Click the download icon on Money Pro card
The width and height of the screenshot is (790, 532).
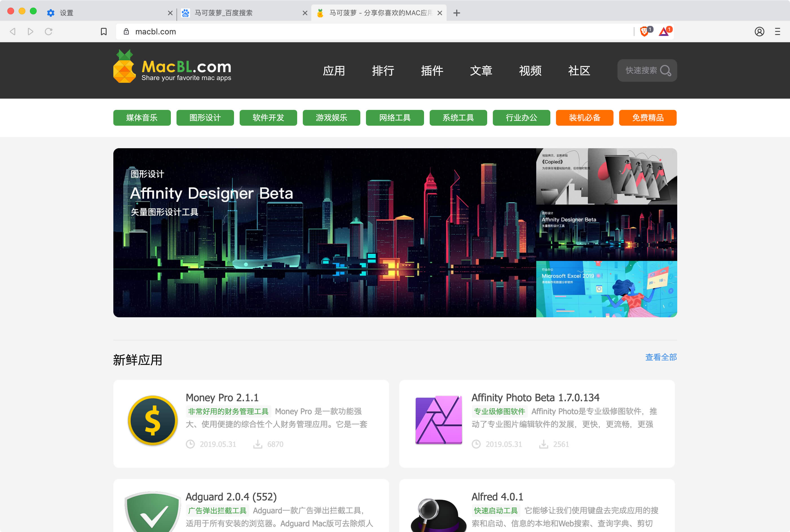[258, 444]
